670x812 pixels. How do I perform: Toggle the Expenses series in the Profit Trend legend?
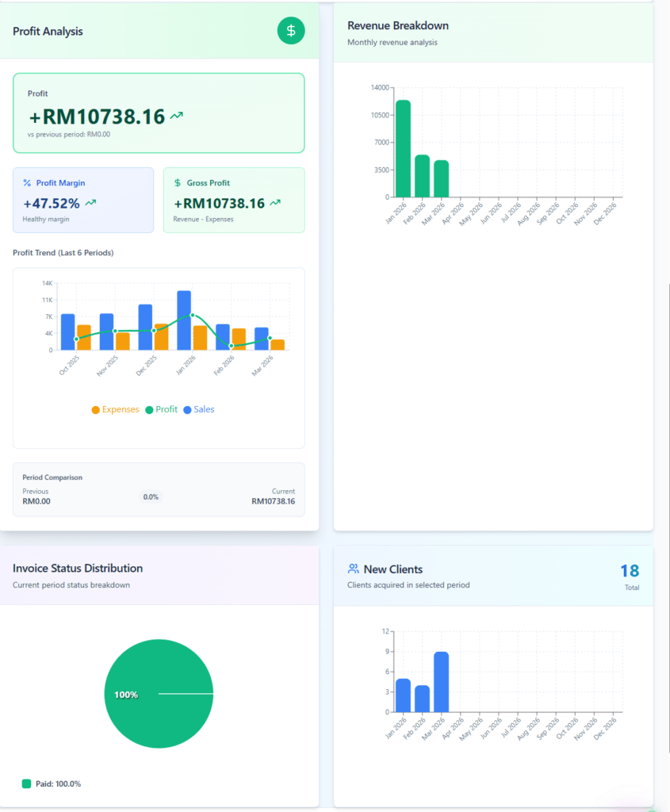[115, 409]
